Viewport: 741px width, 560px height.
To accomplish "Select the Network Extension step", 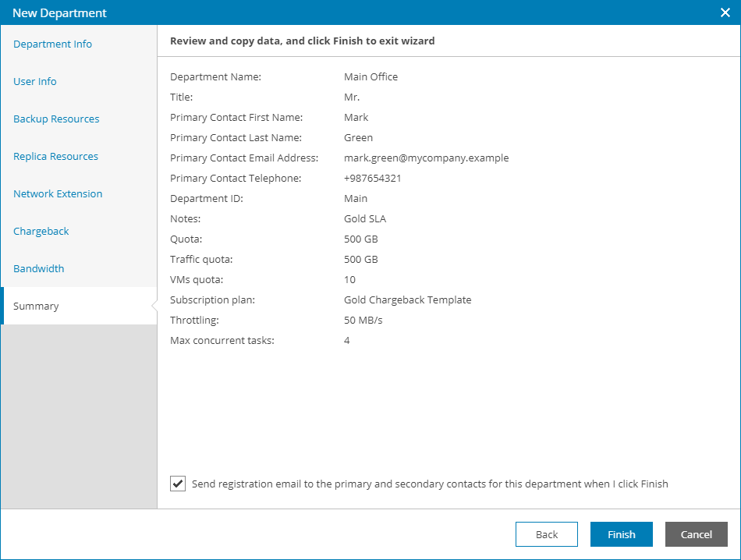I will 58,194.
